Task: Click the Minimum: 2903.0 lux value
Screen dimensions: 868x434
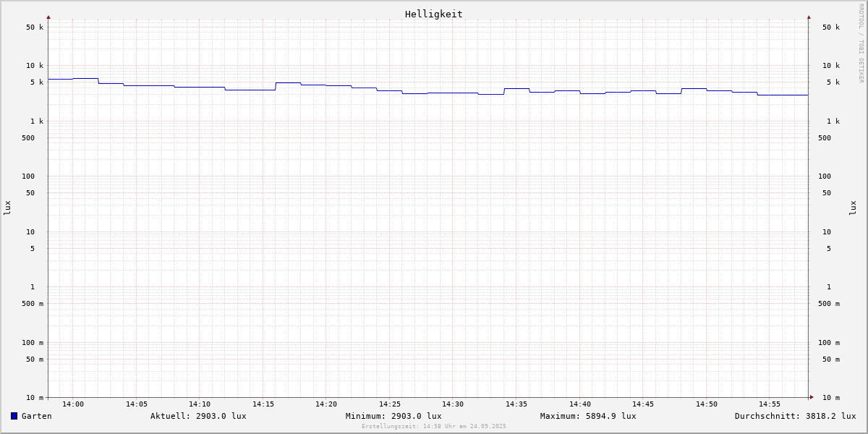Action: tap(393, 416)
